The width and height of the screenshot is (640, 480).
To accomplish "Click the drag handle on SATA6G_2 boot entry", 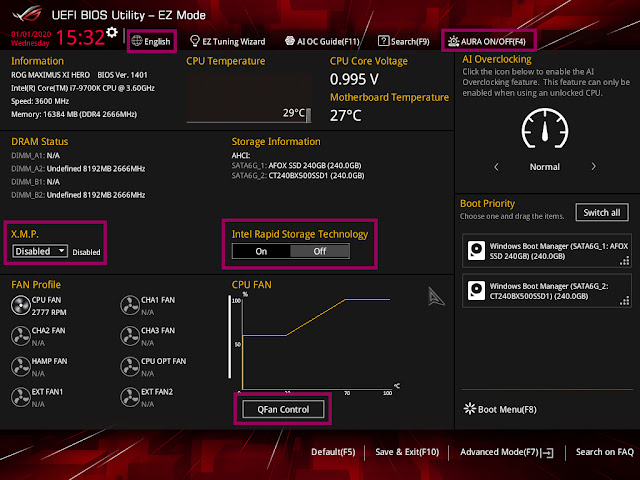I will click(x=624, y=301).
